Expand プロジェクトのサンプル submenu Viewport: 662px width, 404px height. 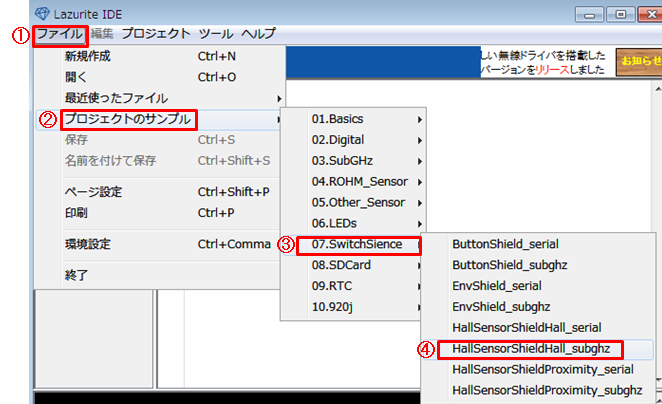160,119
